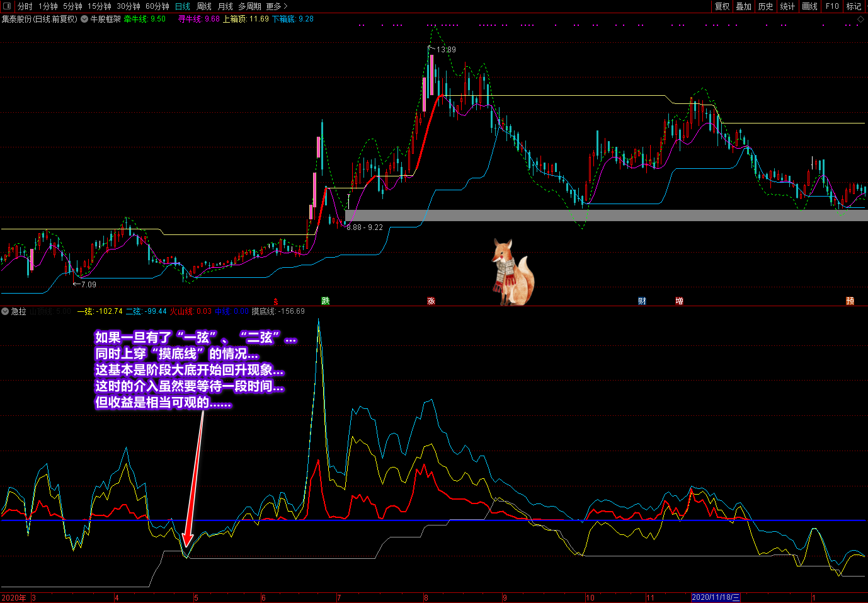Click the highlighted 2020/11/18 date label

click(716, 597)
